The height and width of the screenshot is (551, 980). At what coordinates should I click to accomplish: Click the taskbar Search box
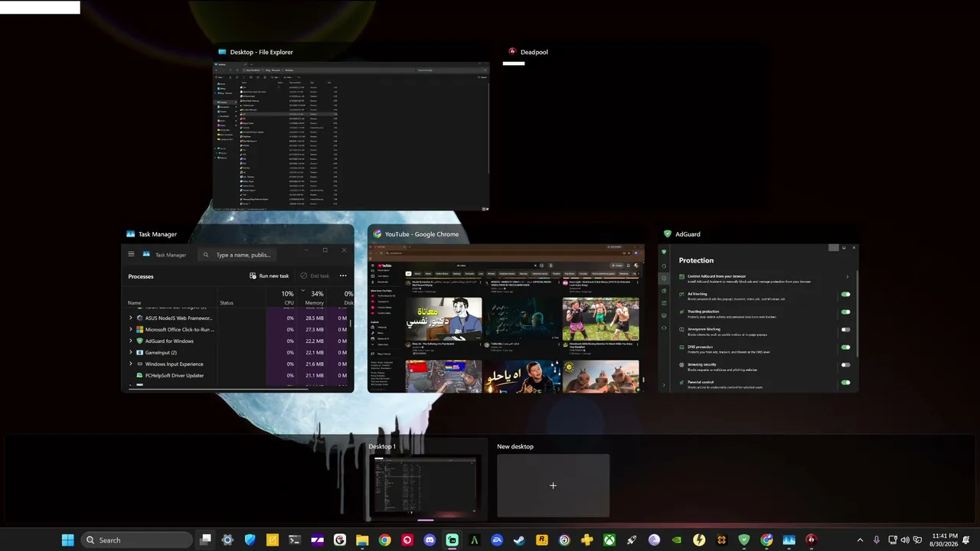pyautogui.click(x=136, y=540)
